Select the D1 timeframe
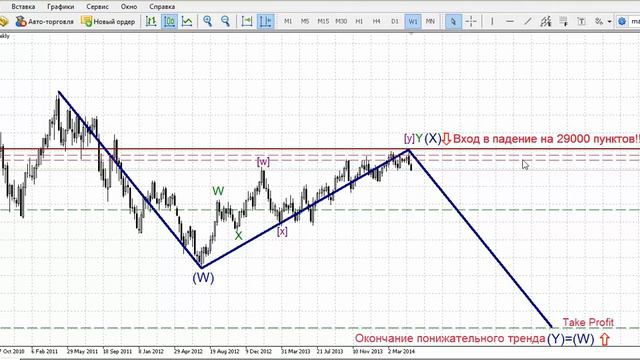This screenshot has width=640, height=360. pos(394,21)
